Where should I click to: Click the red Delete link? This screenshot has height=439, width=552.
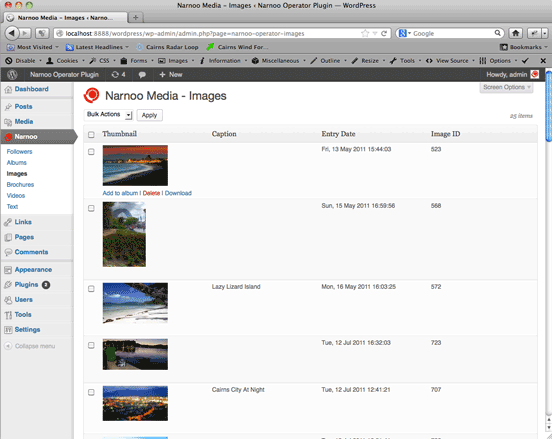pos(151,193)
